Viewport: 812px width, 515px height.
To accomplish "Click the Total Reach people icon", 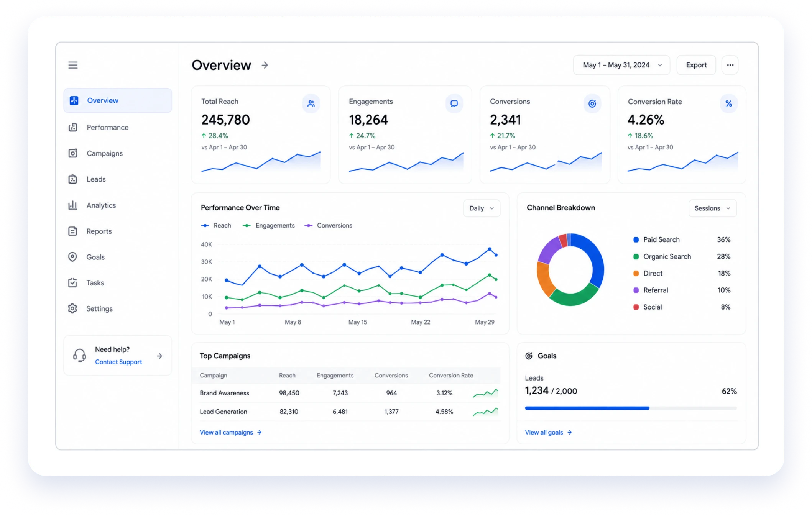I will click(311, 103).
